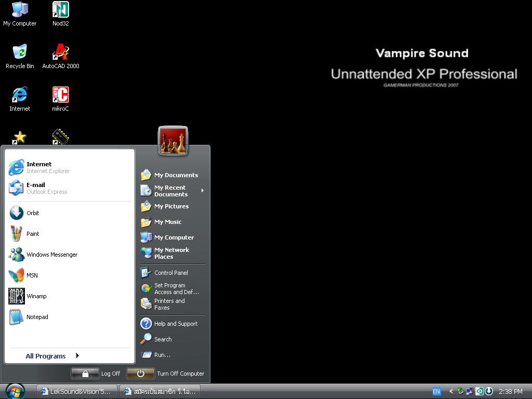Image resolution: width=532 pixels, height=399 pixels.
Task: Open the Recycle Bin desktop icon
Action: [x=20, y=56]
